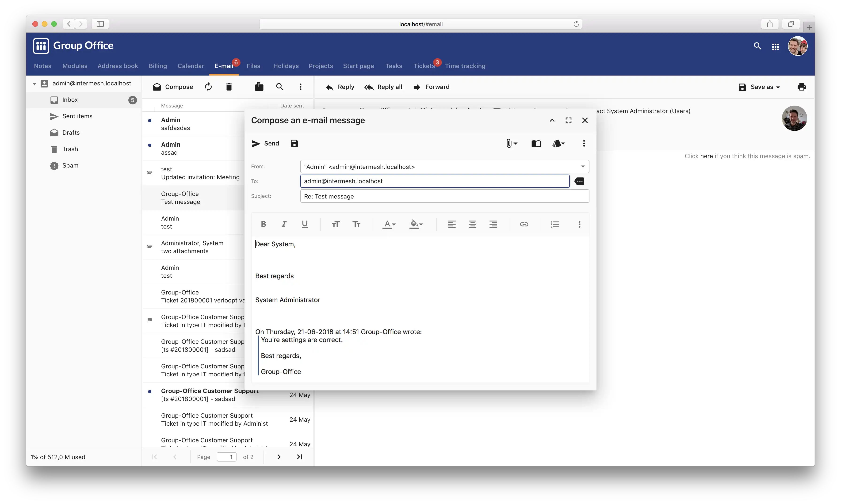Open the Tickets tab in navigation
Viewport: 841px width, 504px height.
[x=424, y=65]
